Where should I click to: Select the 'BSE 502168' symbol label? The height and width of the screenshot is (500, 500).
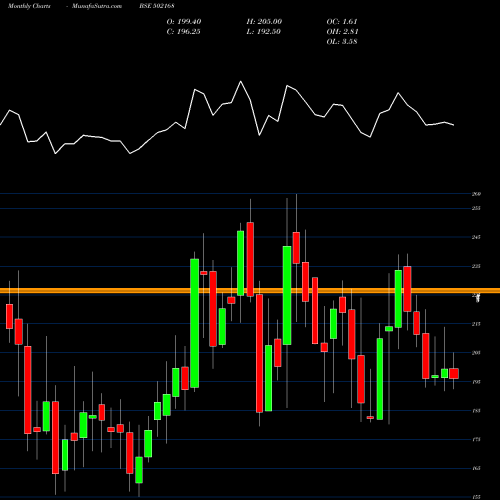(x=157, y=6)
